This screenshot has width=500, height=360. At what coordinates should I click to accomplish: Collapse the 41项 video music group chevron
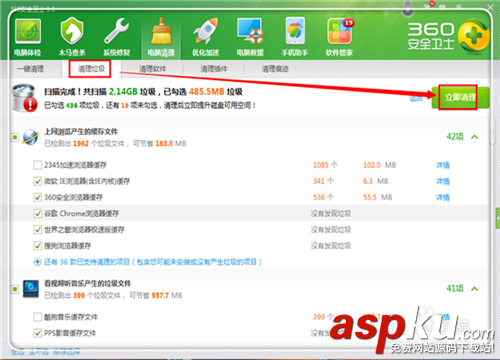(475, 289)
